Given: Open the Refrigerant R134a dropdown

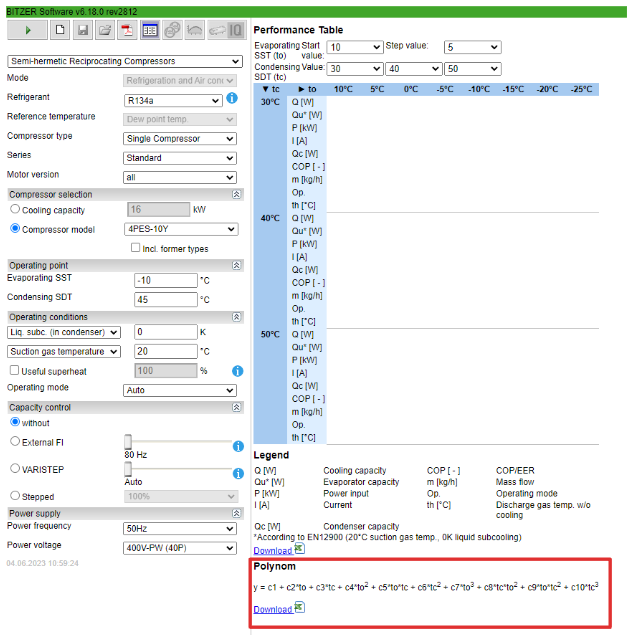Looking at the screenshot, I should pos(173,101).
